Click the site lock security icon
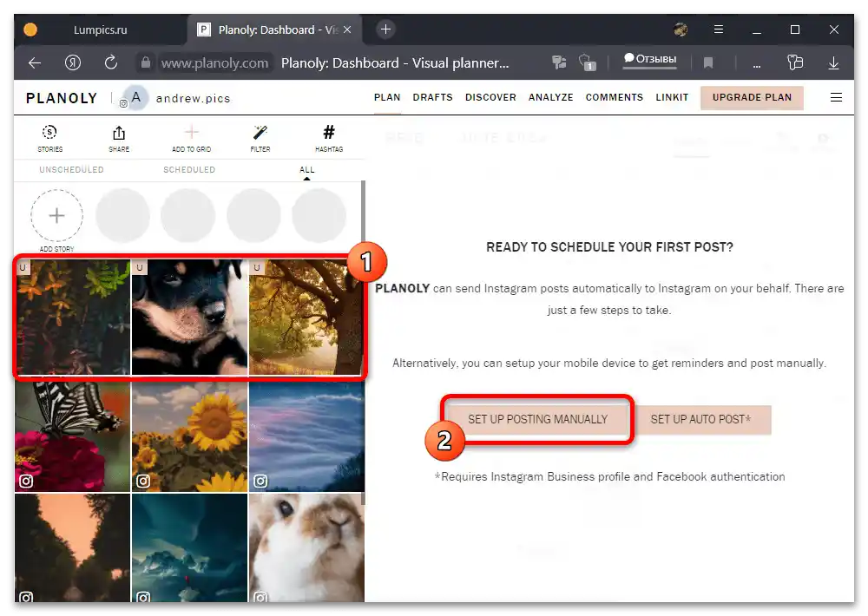This screenshot has width=868, height=616. point(145,62)
